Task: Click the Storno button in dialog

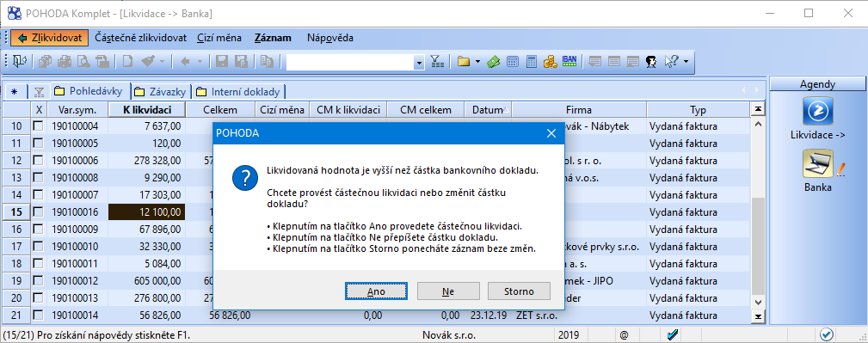Action: [519, 291]
